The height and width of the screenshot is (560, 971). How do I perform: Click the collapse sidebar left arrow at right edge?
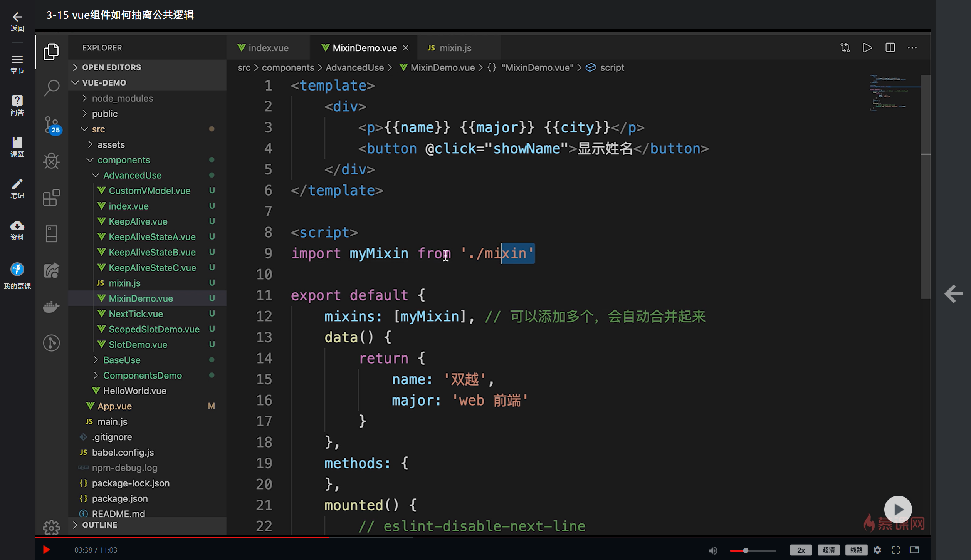(953, 294)
